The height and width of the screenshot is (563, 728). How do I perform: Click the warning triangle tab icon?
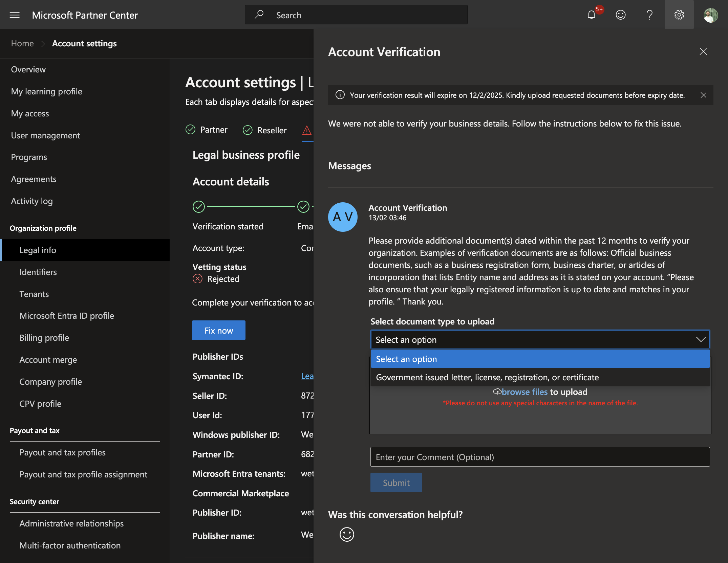(x=307, y=130)
